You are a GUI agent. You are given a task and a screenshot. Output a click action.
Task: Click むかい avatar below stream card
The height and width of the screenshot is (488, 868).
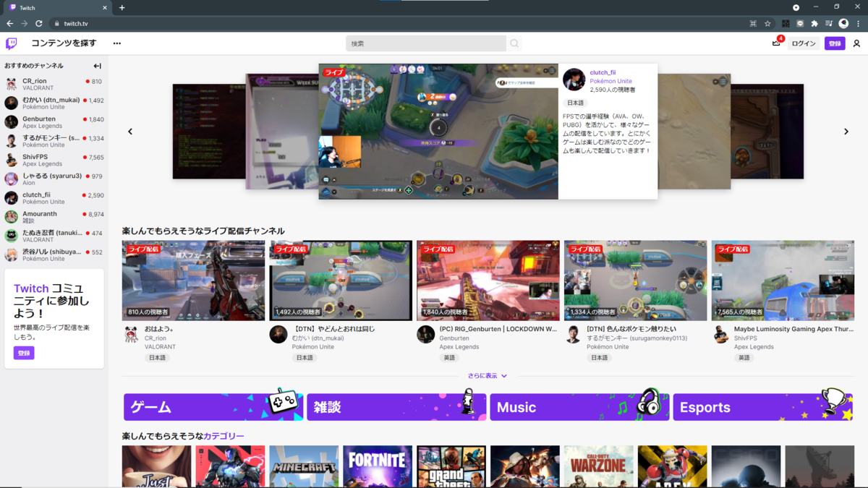pyautogui.click(x=278, y=334)
